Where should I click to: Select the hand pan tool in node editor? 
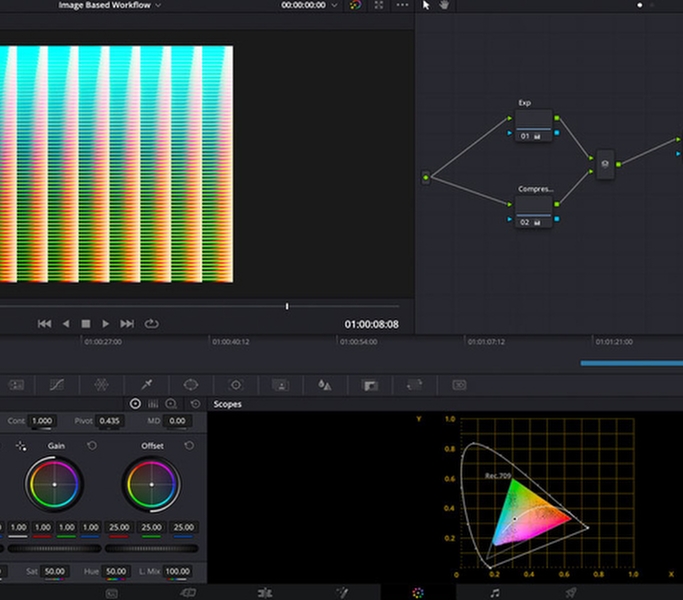click(444, 5)
